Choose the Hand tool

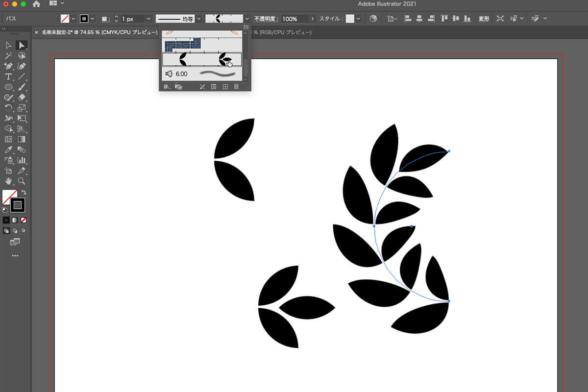coord(8,181)
